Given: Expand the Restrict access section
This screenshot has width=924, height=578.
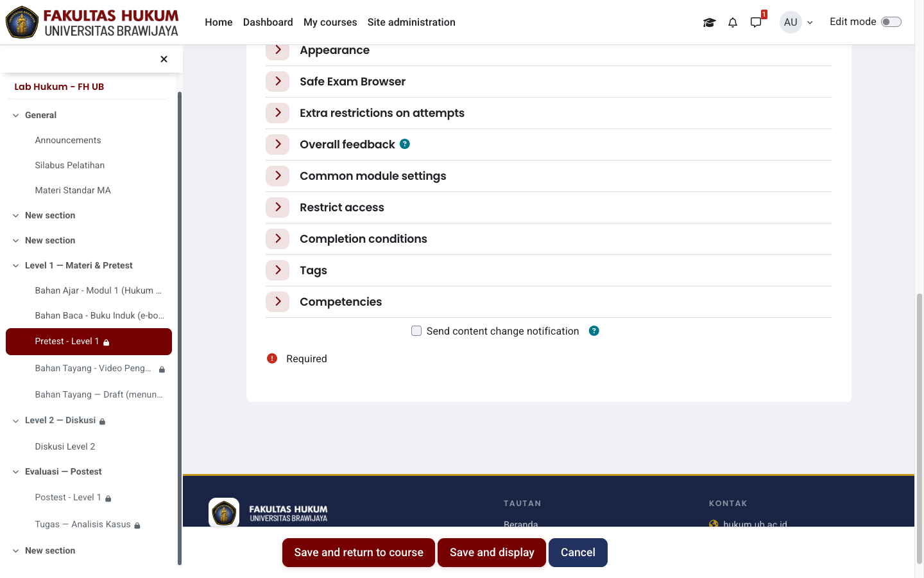Looking at the screenshot, I should pyautogui.click(x=278, y=207).
